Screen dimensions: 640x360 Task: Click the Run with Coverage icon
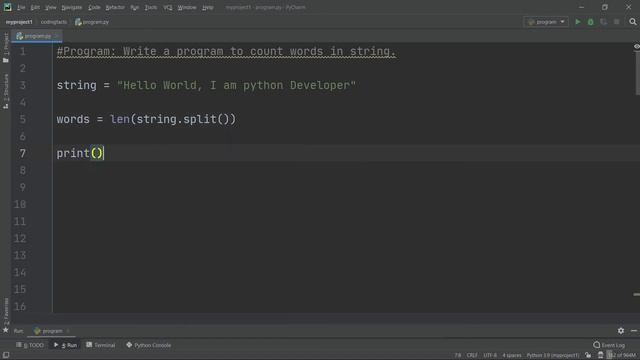click(x=604, y=22)
